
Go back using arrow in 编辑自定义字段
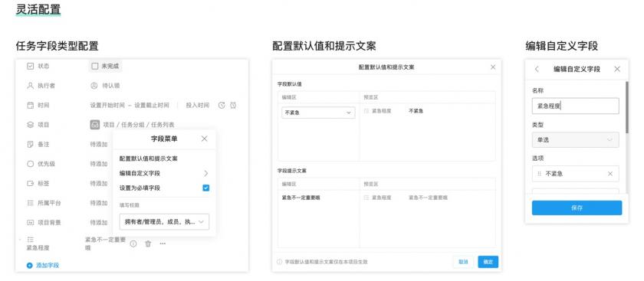click(537, 70)
